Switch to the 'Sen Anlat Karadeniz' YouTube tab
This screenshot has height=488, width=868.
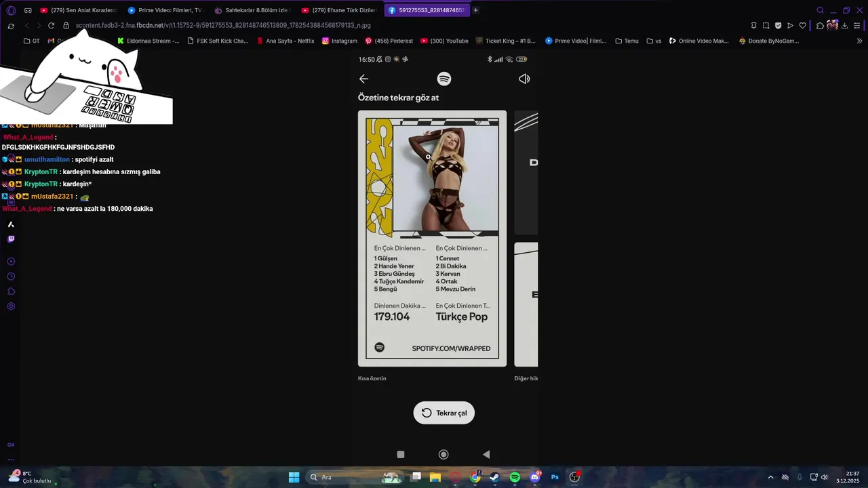[79, 10]
